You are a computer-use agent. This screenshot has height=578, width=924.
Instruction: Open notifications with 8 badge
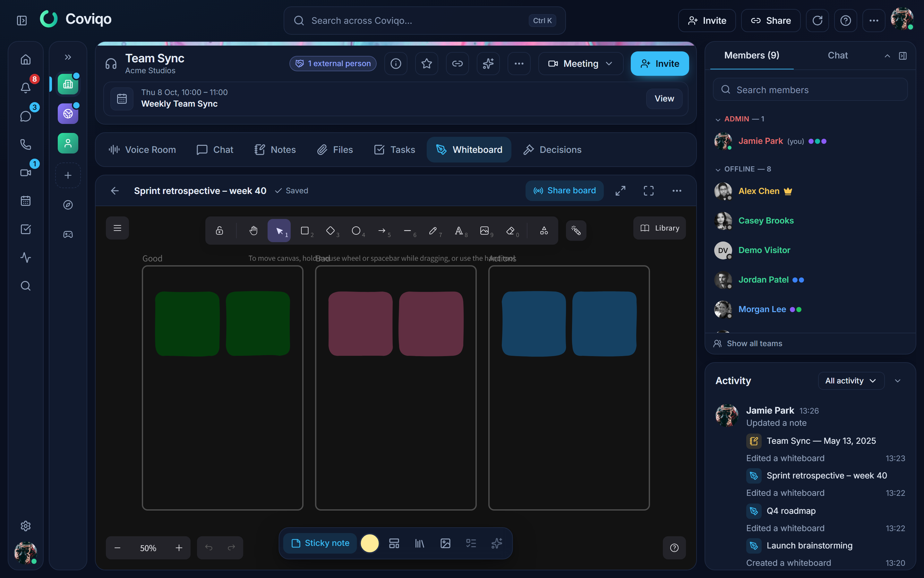pos(26,88)
